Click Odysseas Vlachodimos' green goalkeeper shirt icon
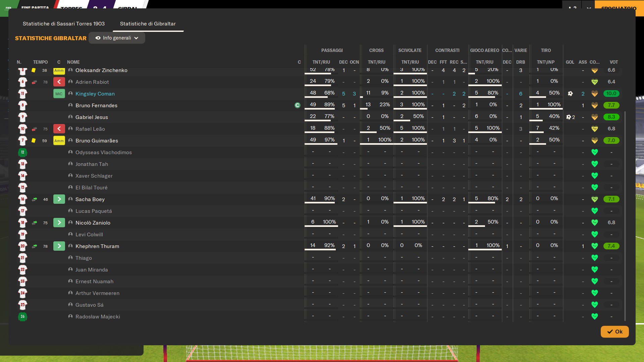Viewport: 644px width, 362px height. tap(22, 152)
